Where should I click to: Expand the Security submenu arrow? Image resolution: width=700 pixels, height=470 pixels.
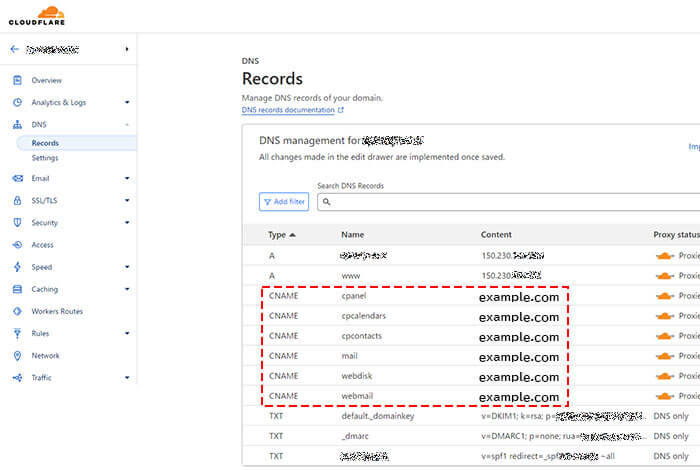coord(127,222)
